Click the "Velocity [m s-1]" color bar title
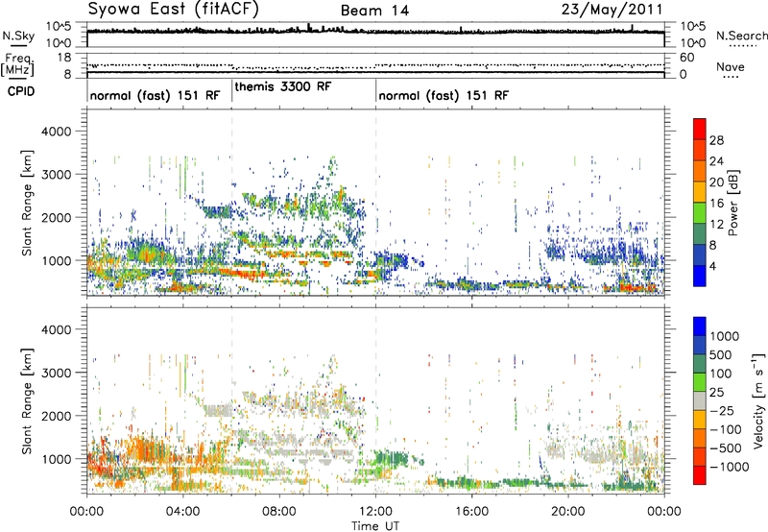Screen dimensions: 768x532 tap(758, 400)
